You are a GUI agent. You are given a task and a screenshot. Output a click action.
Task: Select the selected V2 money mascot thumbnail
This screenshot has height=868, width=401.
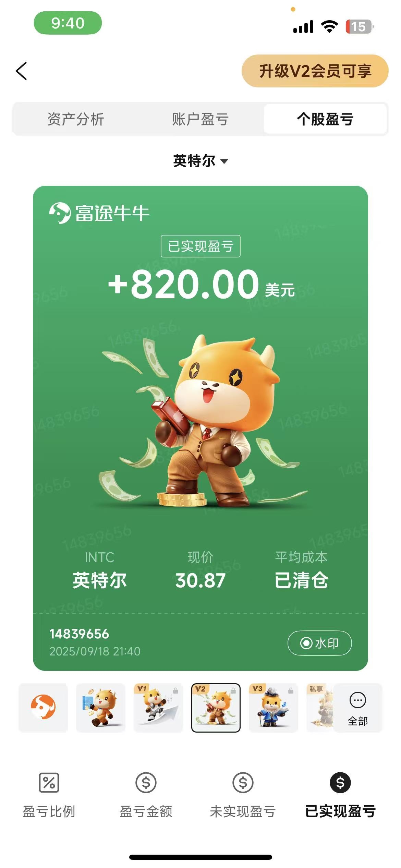[216, 708]
